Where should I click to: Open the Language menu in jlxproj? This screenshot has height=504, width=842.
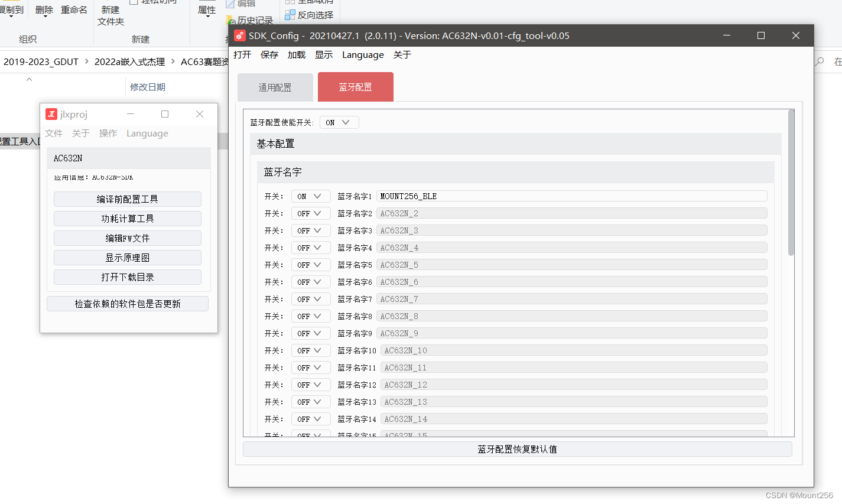coord(147,134)
